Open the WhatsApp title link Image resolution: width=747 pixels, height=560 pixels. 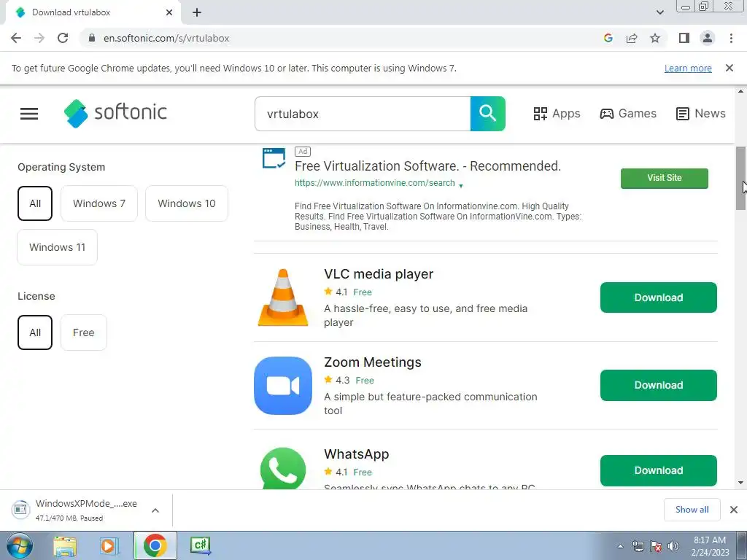coord(356,454)
